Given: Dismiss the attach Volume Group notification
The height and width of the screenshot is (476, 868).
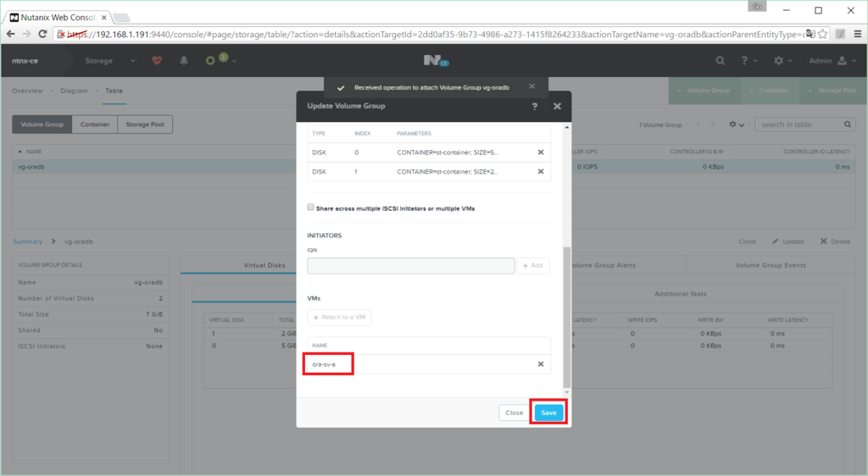Looking at the screenshot, I should 532,86.
